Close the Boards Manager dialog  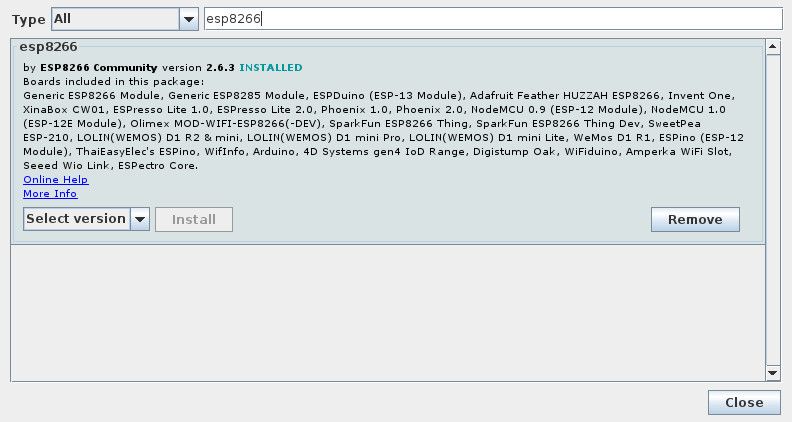[x=744, y=402]
